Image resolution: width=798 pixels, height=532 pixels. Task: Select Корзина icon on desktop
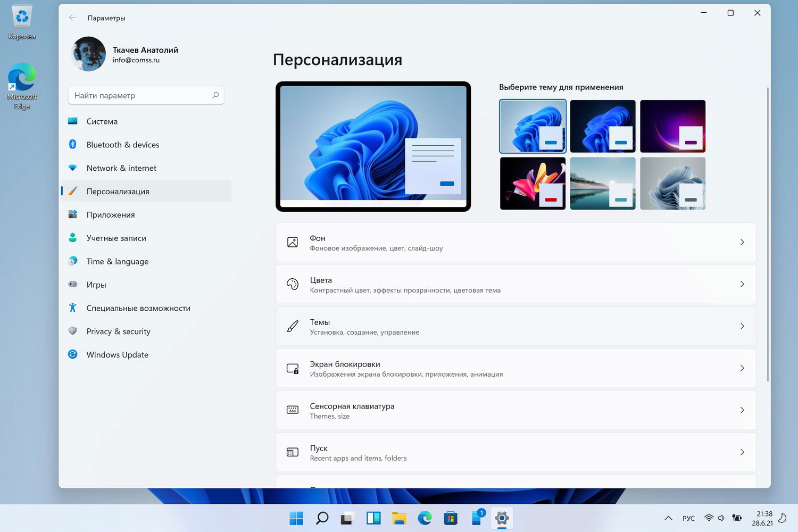point(22,22)
